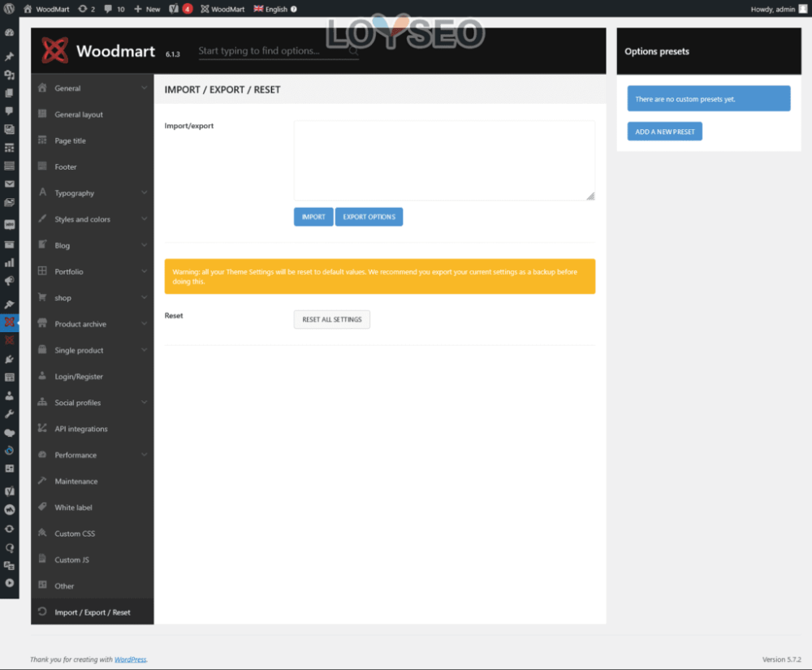Click the admin avatar in the top bar
This screenshot has height=670, width=812.
[x=803, y=9]
